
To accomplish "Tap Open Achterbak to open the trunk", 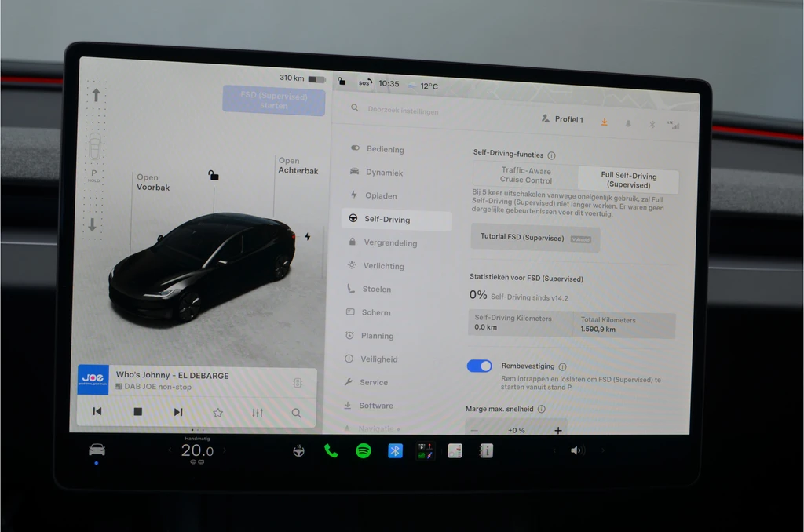I will tap(298, 166).
